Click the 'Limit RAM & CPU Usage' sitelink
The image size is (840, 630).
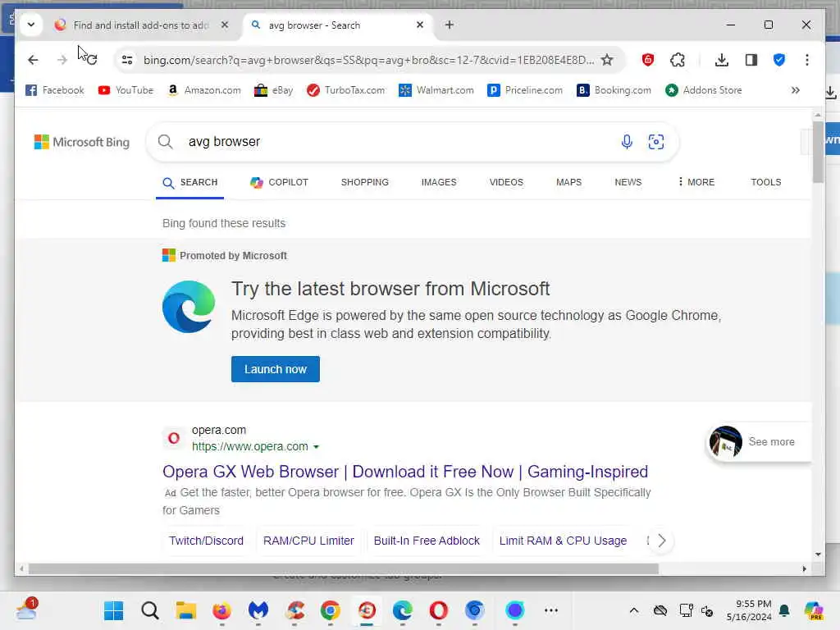tap(563, 541)
